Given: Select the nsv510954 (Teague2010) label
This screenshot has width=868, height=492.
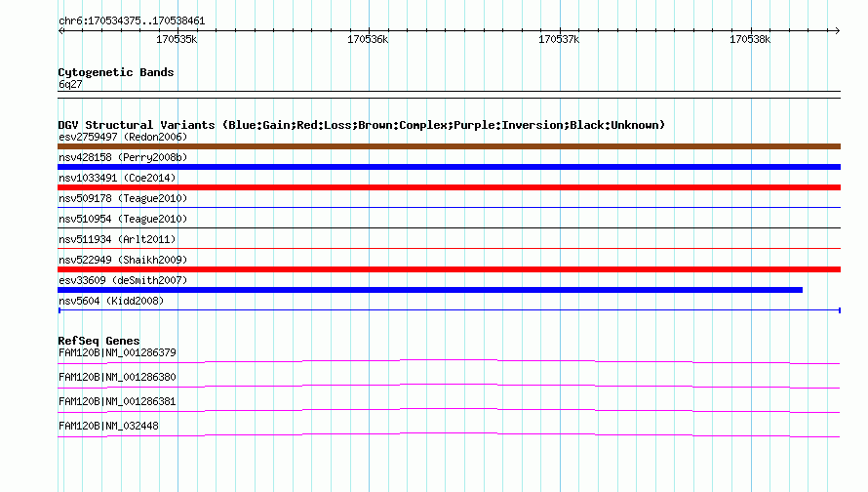Looking at the screenshot, I should pos(123,219).
